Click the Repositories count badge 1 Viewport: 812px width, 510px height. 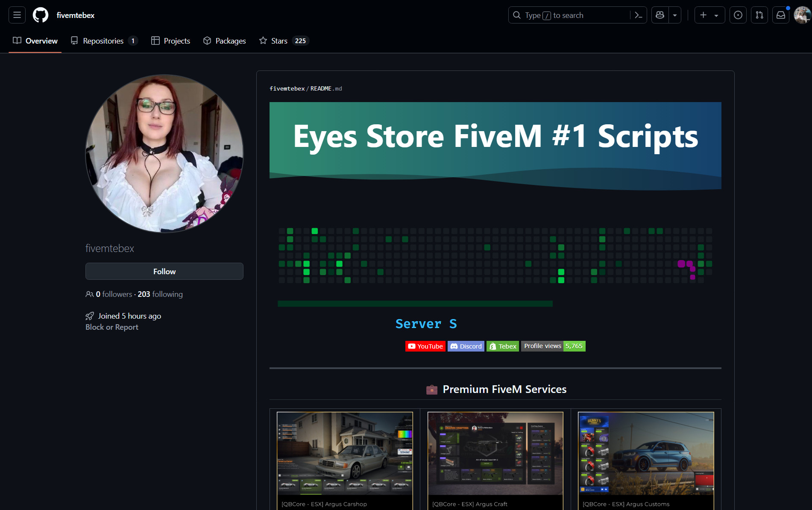point(133,41)
